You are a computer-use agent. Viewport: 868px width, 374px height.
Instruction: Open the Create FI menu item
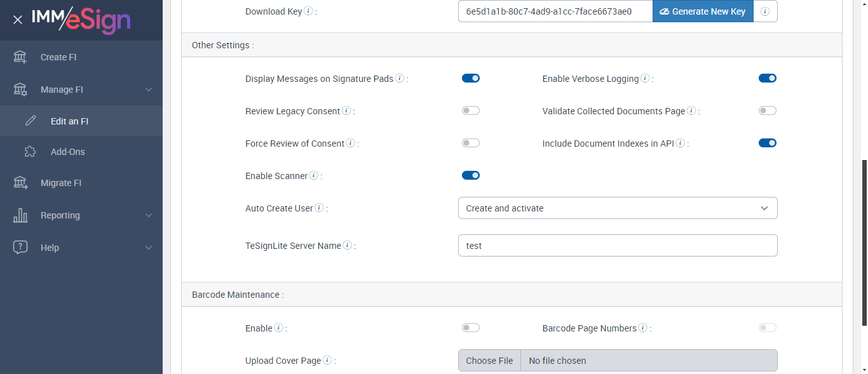tap(58, 57)
